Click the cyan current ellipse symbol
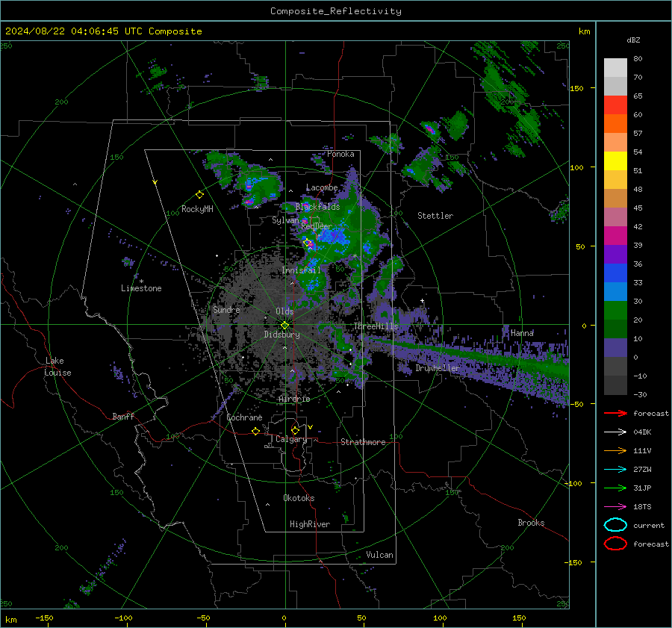 coord(615,525)
